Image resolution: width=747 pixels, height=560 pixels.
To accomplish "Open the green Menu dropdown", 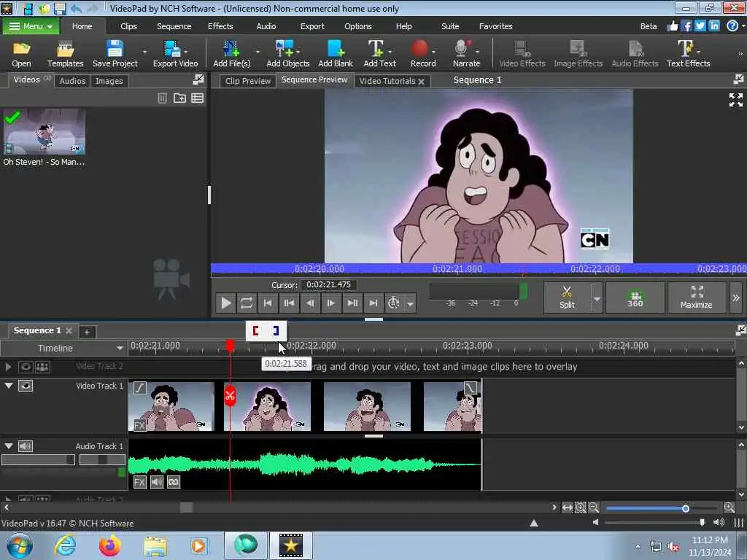I will coord(31,26).
